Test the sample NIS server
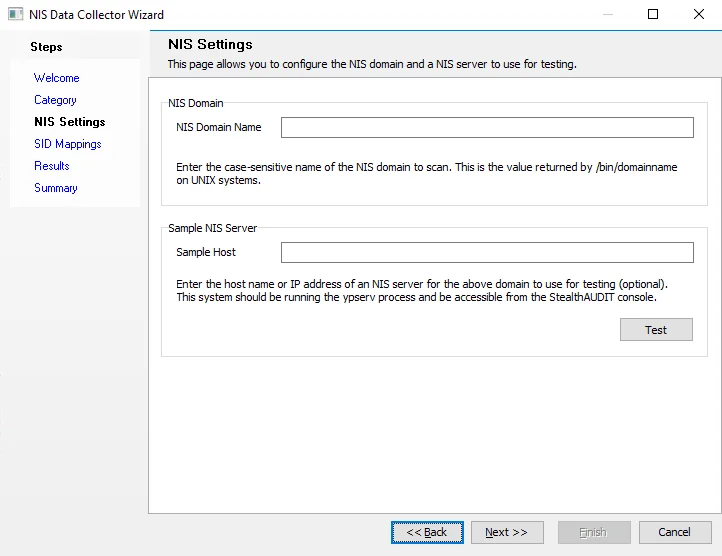The height and width of the screenshot is (556, 722). [656, 330]
